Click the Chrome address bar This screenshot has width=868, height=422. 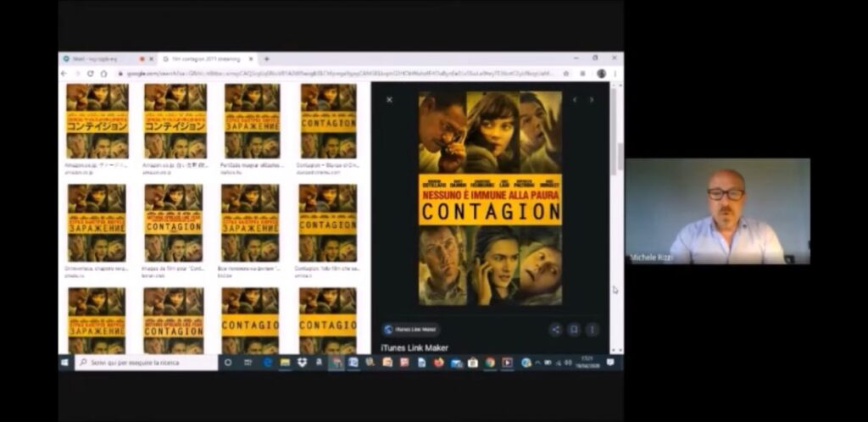click(x=339, y=74)
